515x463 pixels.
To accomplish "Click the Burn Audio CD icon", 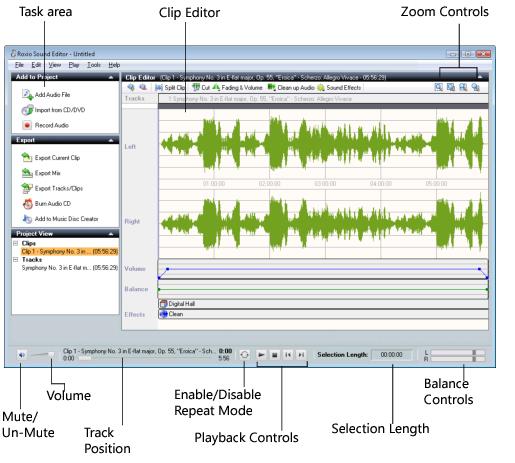I will 27,203.
